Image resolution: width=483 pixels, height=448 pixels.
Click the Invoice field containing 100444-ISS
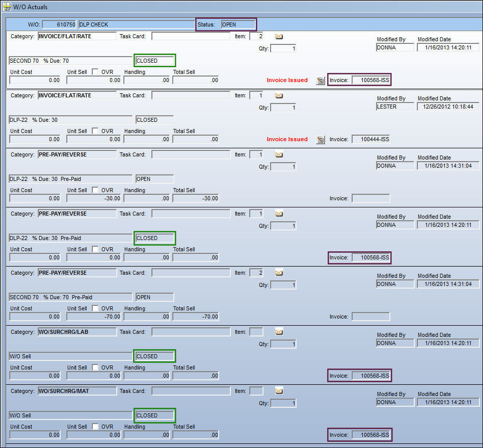coord(371,139)
